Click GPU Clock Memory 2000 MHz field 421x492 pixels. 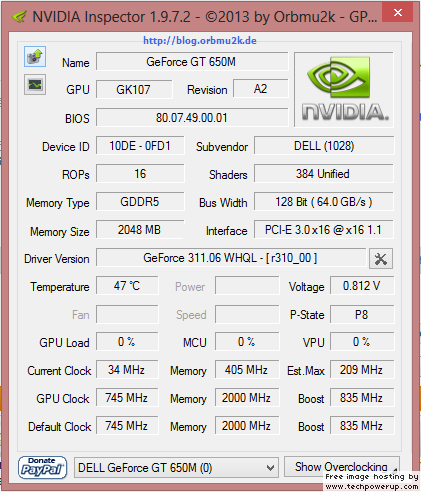tap(247, 398)
